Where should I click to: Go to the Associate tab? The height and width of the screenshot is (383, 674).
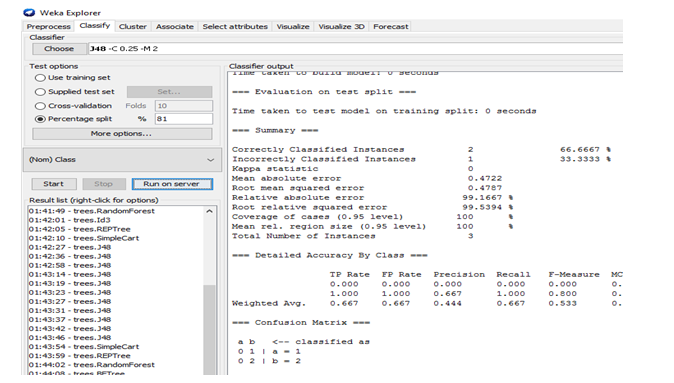pyautogui.click(x=175, y=26)
